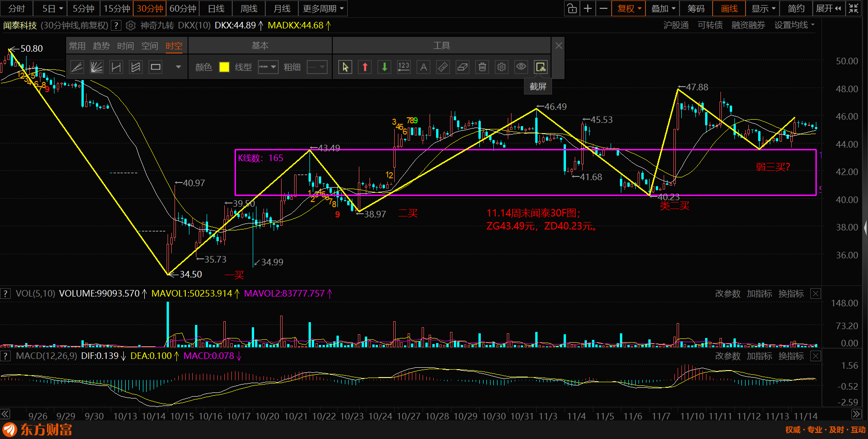
Task: Open the 设置均线 dropdown
Action: pos(794,25)
